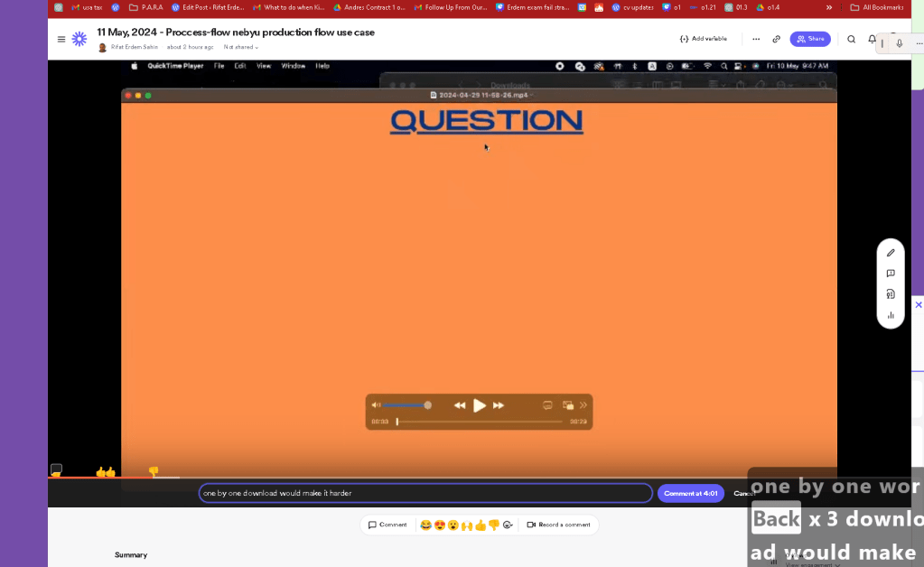The image size is (924, 567).
Task: Click the Record a comment button
Action: click(x=558, y=525)
